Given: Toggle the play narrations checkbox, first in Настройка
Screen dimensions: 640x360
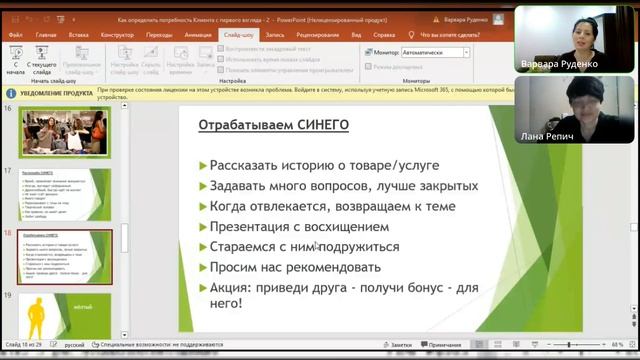Looking at the screenshot, I should coord(221,49).
